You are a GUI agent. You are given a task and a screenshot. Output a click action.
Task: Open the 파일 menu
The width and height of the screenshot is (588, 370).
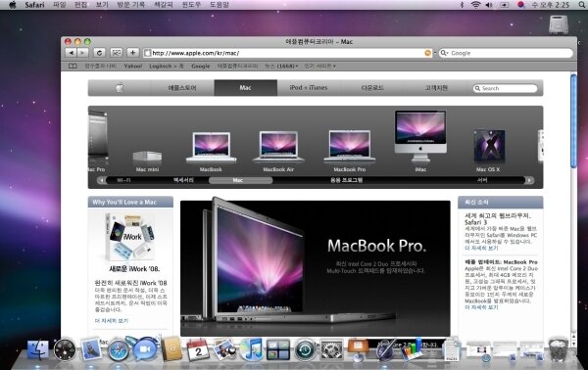tap(59, 5)
